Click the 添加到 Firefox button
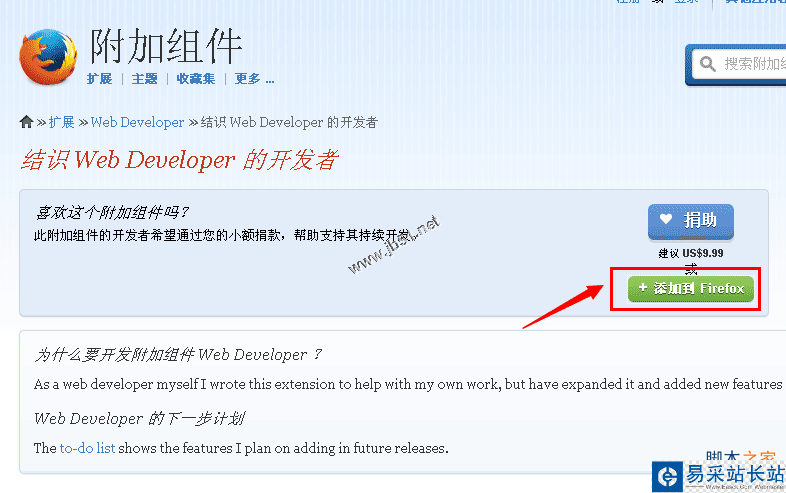Screen dimensions: 786x493 691,288
